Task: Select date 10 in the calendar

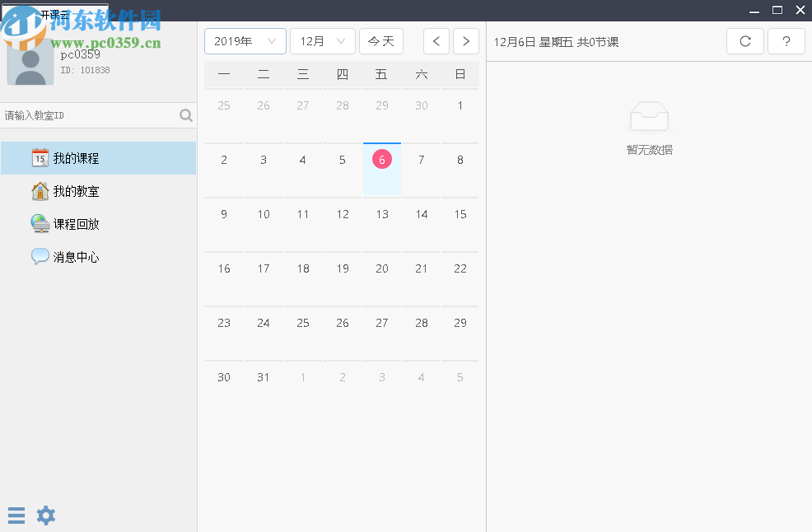Action: coord(264,225)
